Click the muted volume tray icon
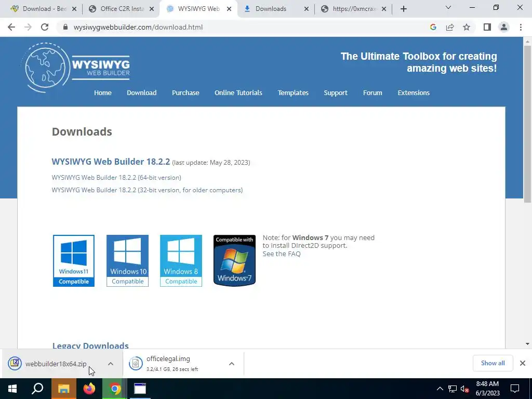 pyautogui.click(x=464, y=389)
